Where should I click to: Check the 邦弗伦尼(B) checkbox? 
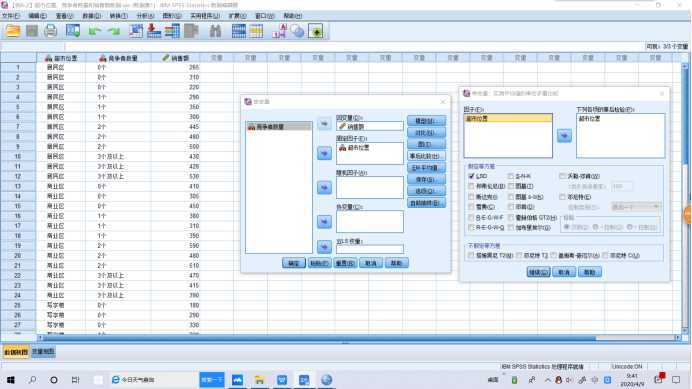click(472, 186)
